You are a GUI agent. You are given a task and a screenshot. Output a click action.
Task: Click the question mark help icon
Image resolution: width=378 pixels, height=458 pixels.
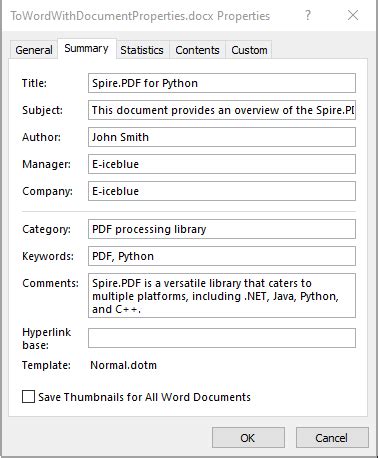tap(308, 15)
